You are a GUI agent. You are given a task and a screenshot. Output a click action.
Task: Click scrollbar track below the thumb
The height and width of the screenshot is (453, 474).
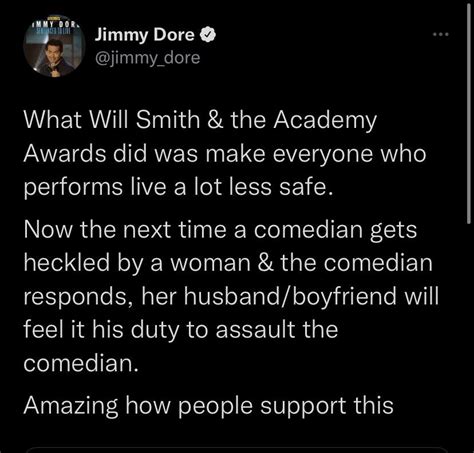[x=471, y=337]
